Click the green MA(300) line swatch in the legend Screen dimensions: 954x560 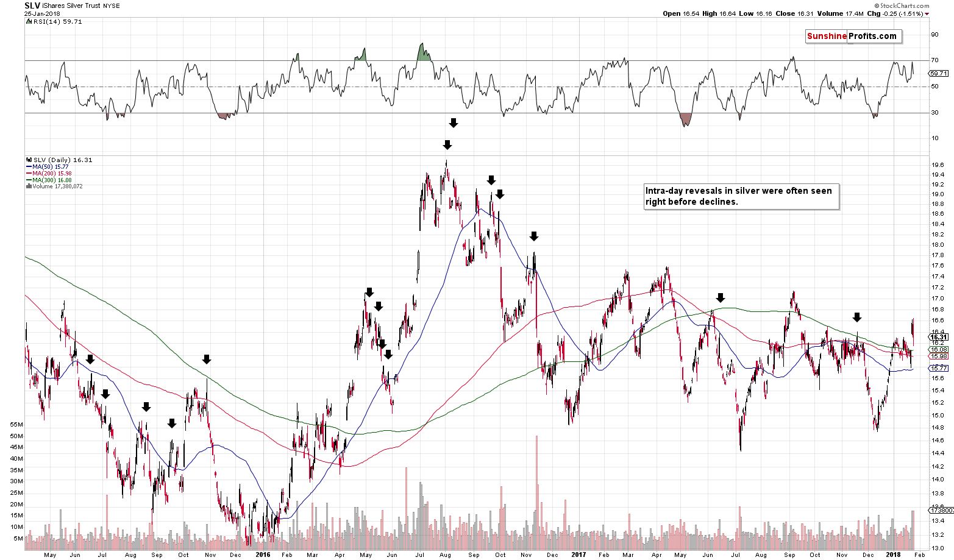28,180
